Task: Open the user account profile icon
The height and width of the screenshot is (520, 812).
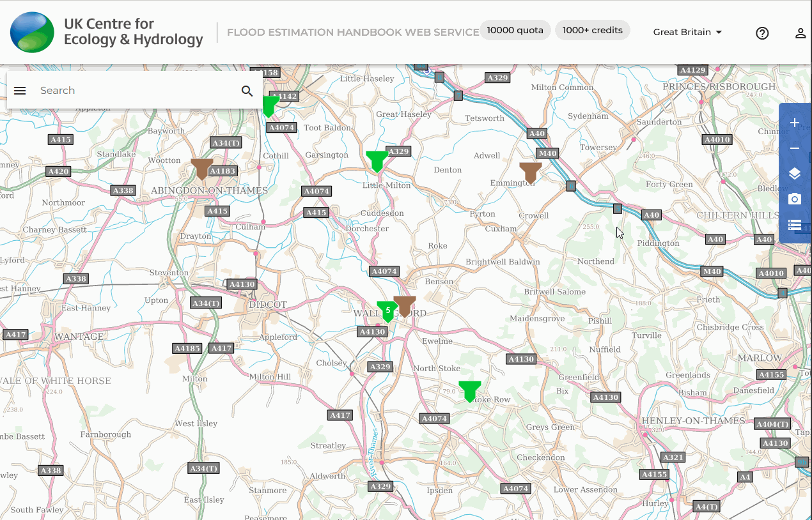Action: pos(800,33)
